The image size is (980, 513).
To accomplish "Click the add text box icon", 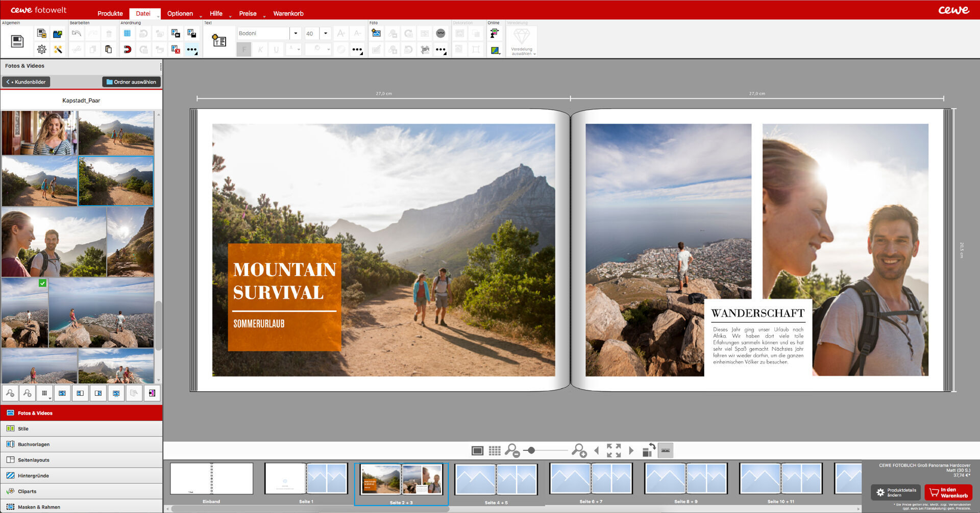I will [219, 41].
